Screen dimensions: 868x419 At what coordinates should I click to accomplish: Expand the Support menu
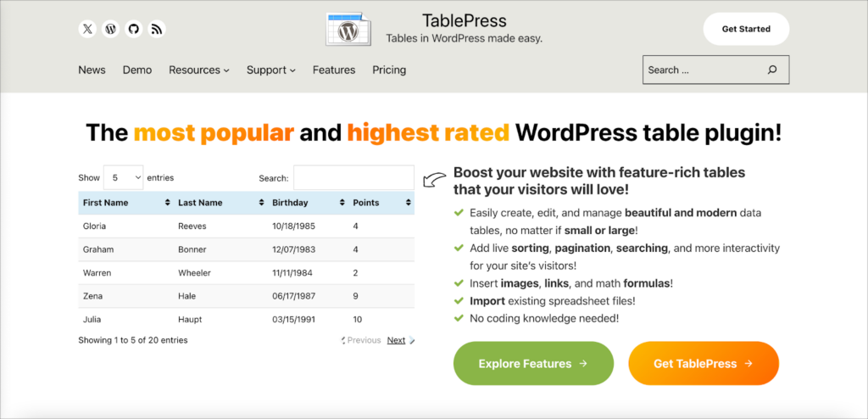coord(271,70)
